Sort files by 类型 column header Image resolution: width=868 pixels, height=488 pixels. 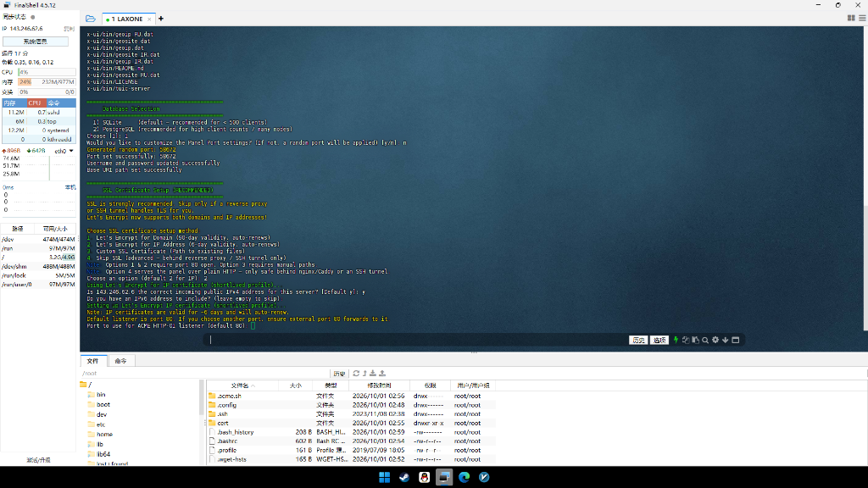[x=331, y=385]
